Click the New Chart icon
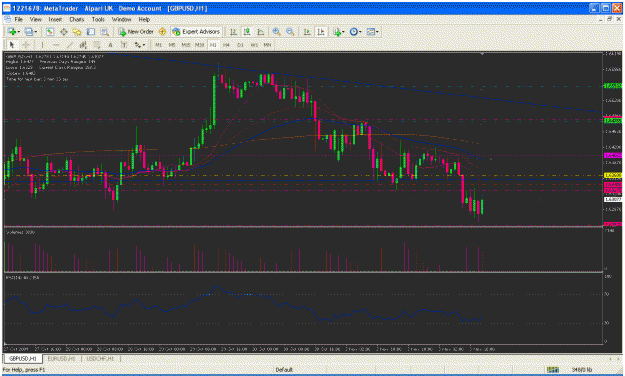Screen dimensions: 625x376 12,31
